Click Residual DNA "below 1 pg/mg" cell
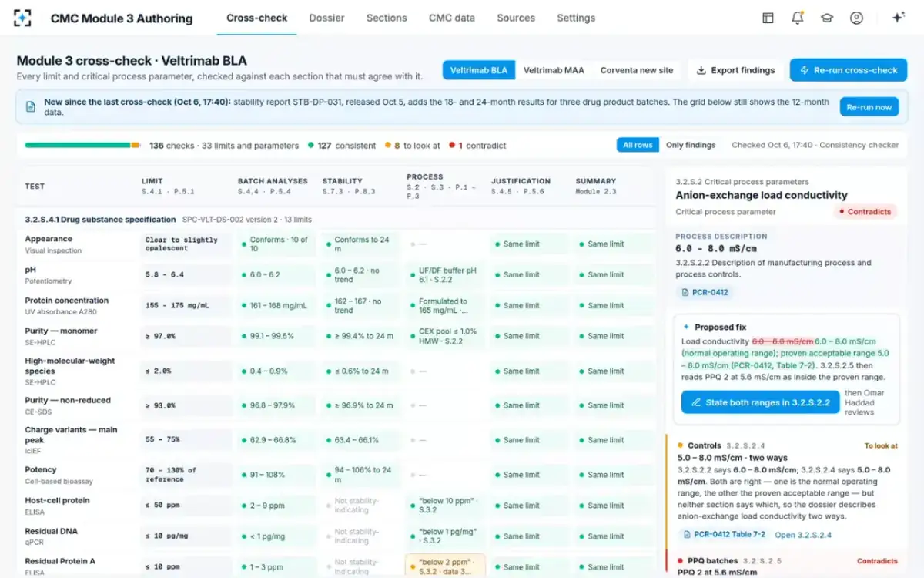The image size is (924, 578). pyautogui.click(x=446, y=536)
